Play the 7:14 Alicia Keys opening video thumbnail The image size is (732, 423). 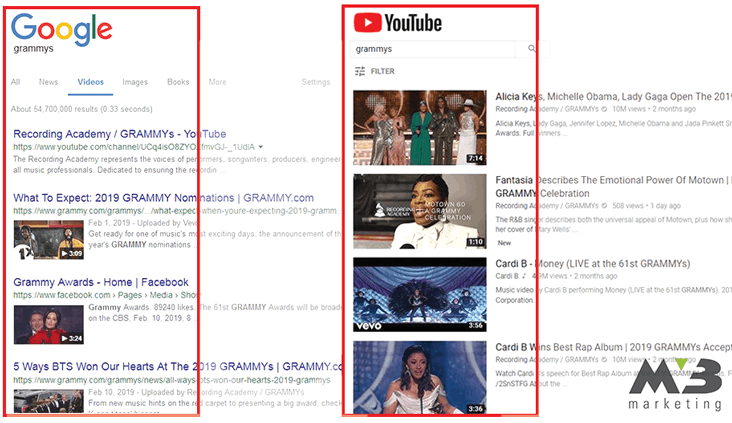pos(420,127)
